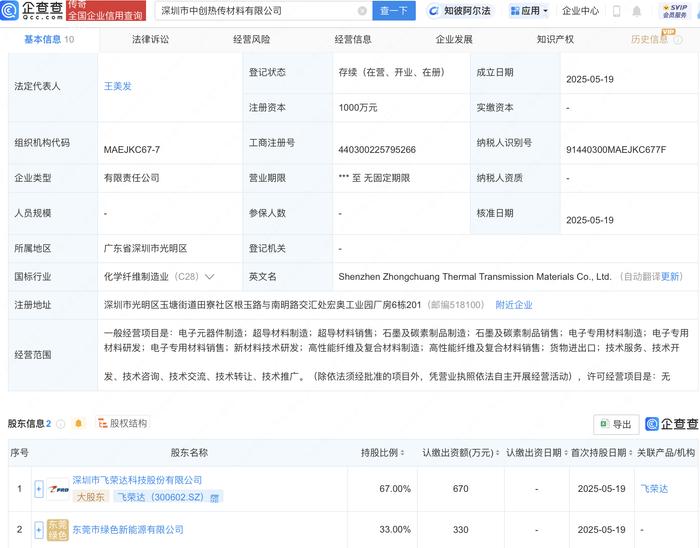Open the 应用 dropdown menu
Viewport: 700px width, 548px height.
click(x=529, y=11)
